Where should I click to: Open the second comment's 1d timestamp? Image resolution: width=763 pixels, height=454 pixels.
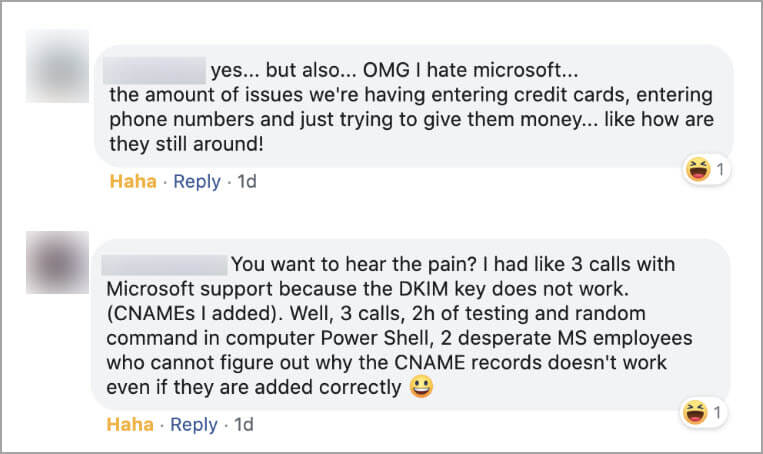click(x=243, y=425)
